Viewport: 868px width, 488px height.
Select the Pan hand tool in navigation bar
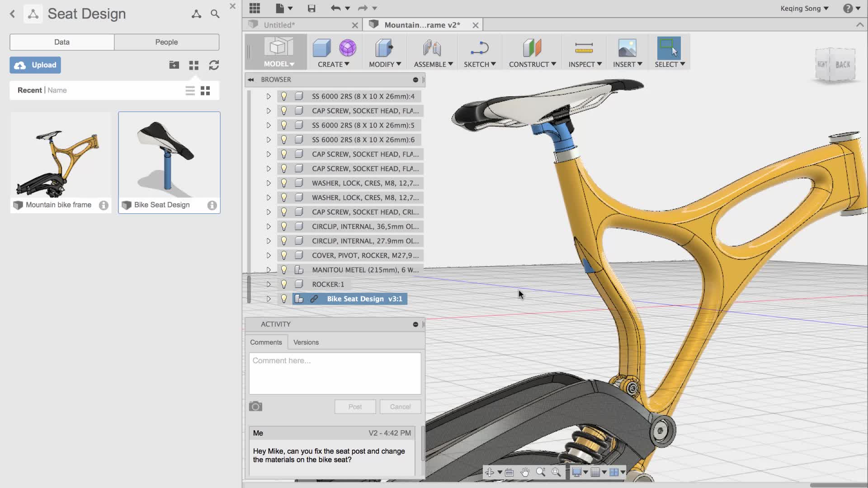click(524, 472)
